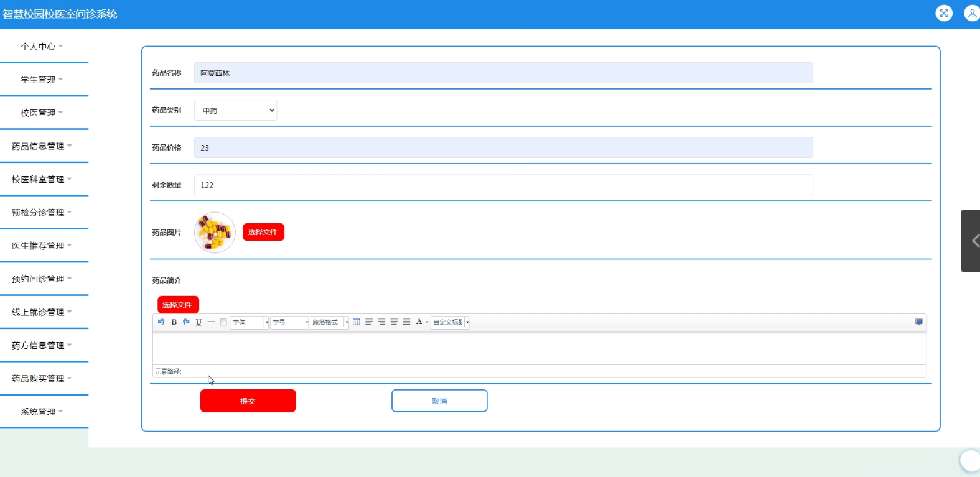The height and width of the screenshot is (477, 980).
Task: Apply font color with the A icon
Action: 419,322
